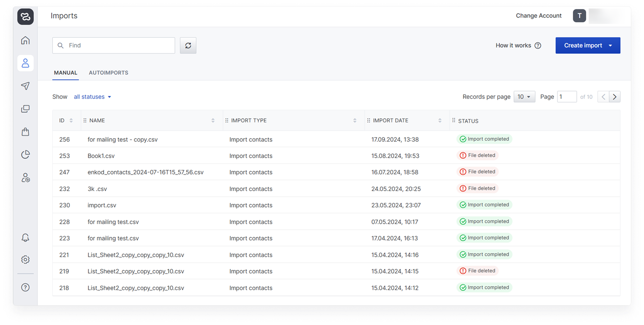Viewport: 644px width, 325px height.
Task: Open the messages paper plane icon
Action: point(25,86)
